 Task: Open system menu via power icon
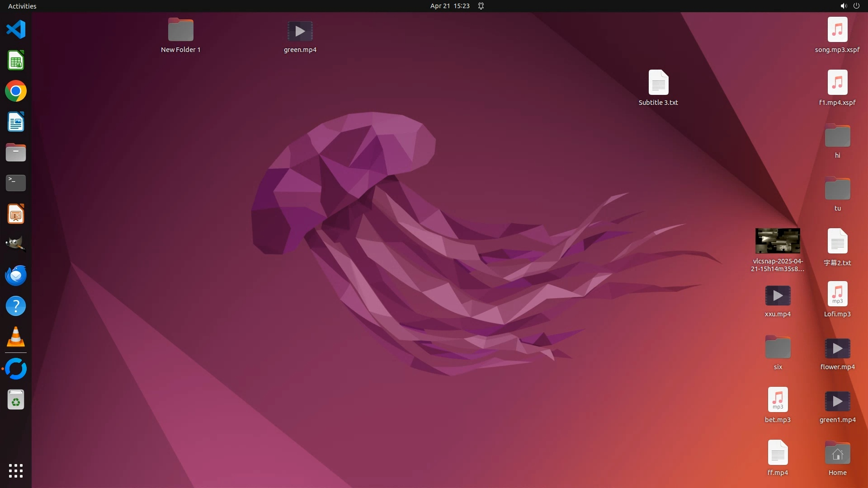(856, 6)
